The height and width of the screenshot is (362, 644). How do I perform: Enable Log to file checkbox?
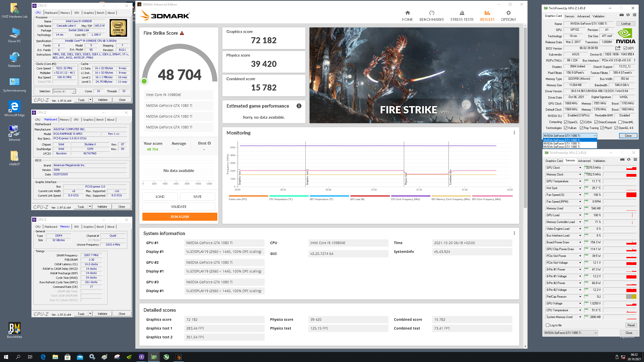[547, 325]
